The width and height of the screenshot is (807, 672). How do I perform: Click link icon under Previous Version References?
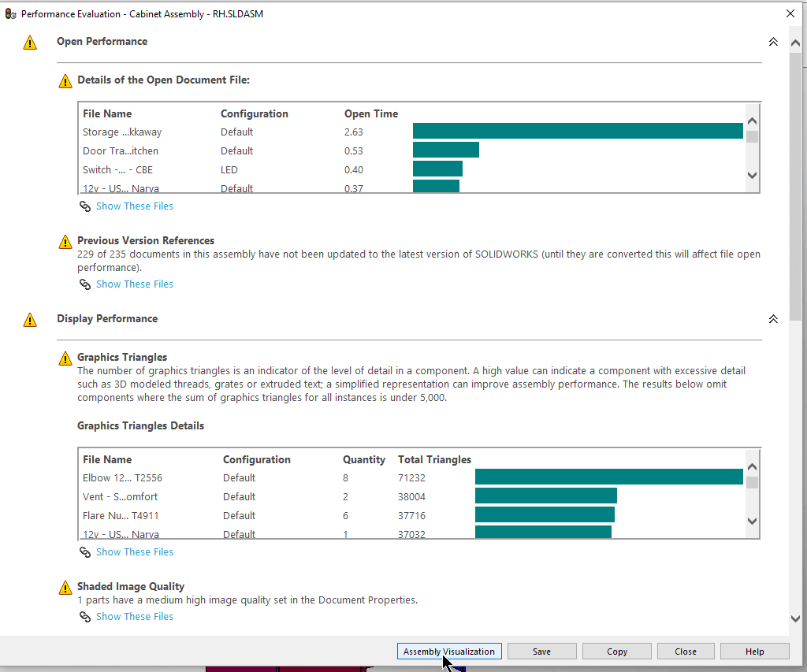[x=85, y=284]
